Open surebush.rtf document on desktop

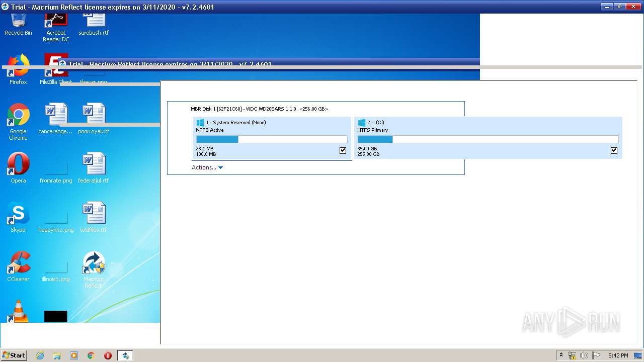click(94, 24)
